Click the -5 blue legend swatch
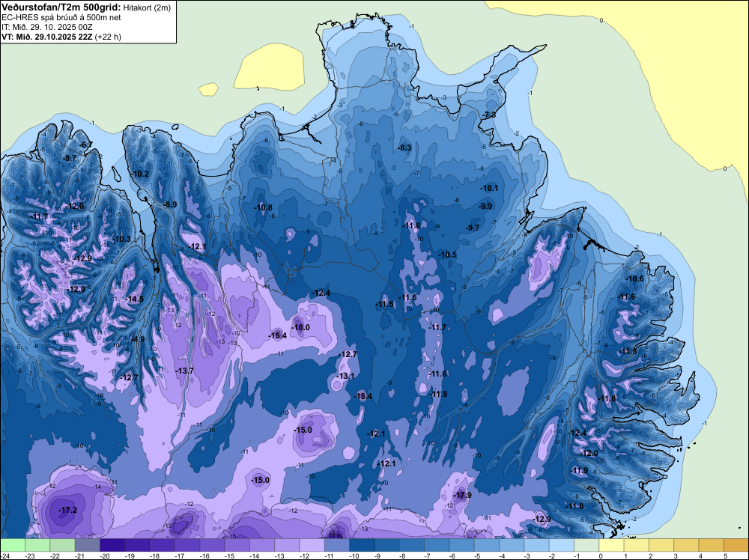This screenshot has width=749, height=560. (486, 545)
